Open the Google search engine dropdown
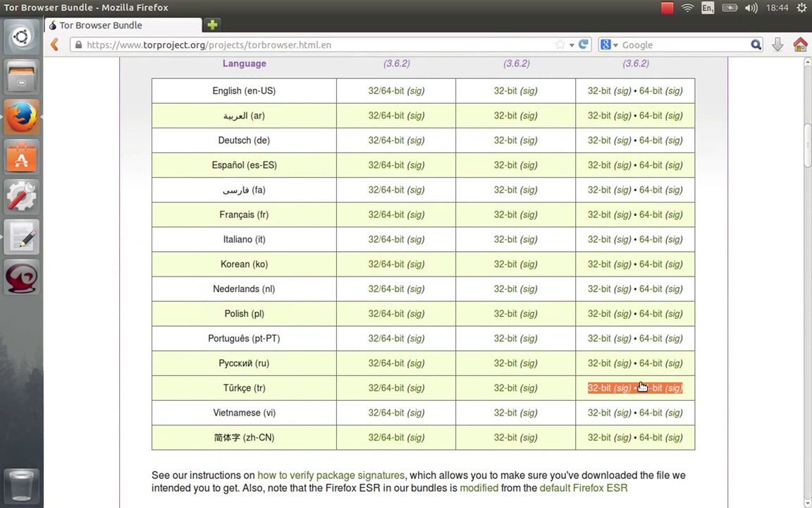Screen dimensions: 812x508 click(x=610, y=44)
